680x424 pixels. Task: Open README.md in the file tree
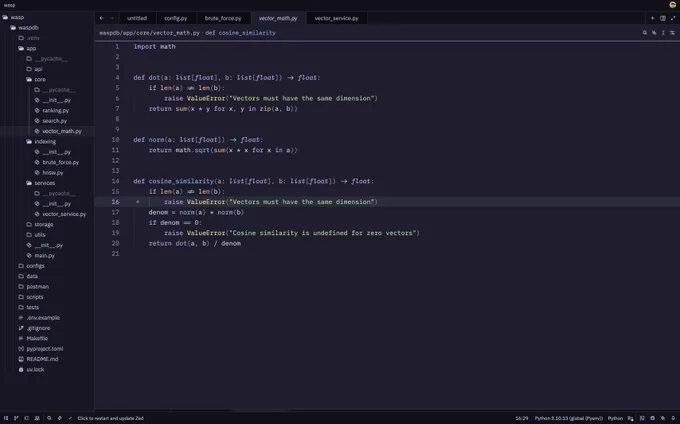(x=42, y=359)
